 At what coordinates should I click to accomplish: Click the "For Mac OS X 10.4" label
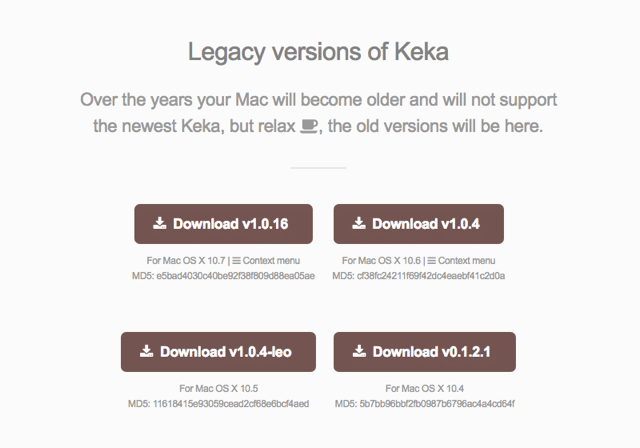pos(425,389)
